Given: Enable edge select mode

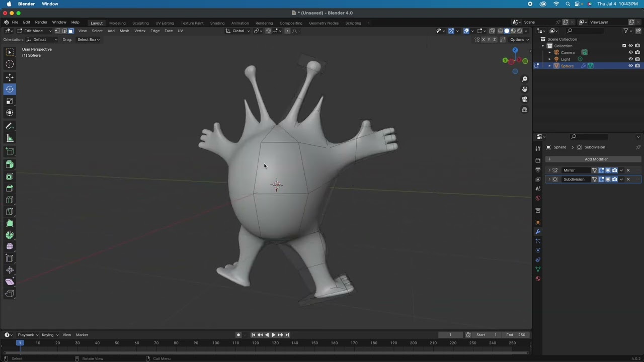Looking at the screenshot, I should coord(64,31).
